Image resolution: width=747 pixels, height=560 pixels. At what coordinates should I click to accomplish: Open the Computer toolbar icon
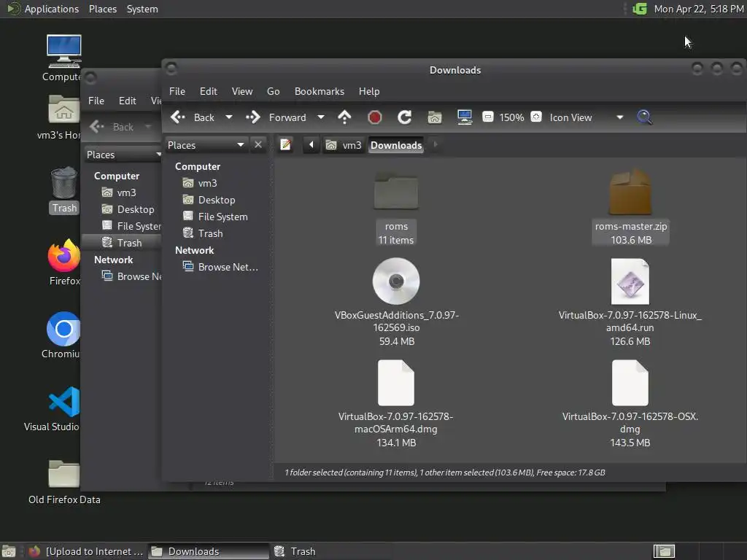[x=465, y=117]
